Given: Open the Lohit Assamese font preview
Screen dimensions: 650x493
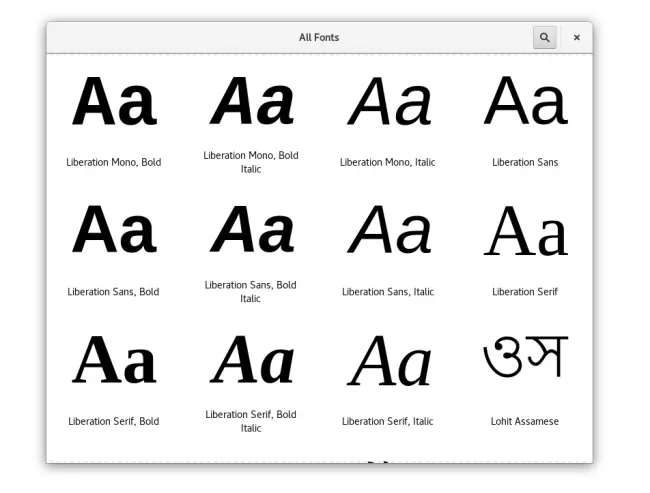Looking at the screenshot, I should click(525, 357).
